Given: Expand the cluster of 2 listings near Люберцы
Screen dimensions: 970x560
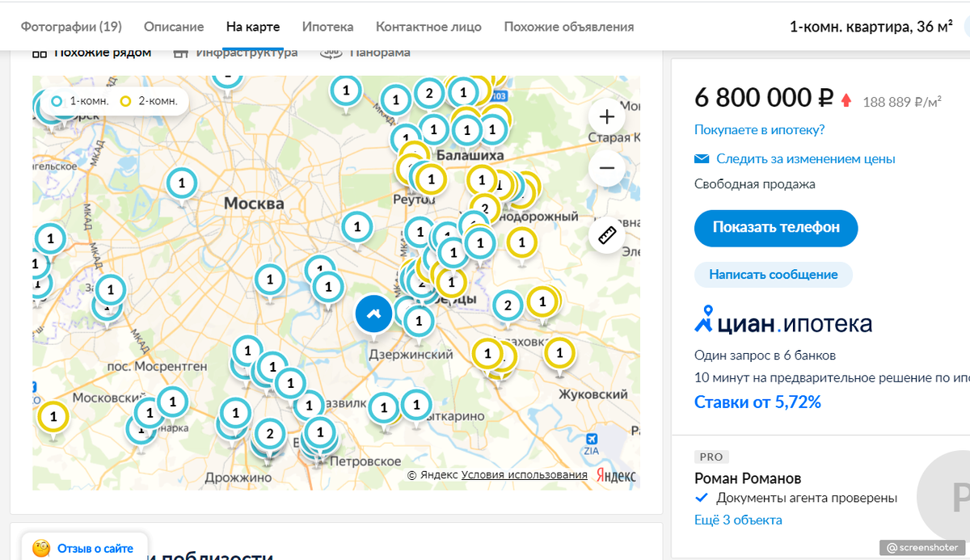Looking at the screenshot, I should coord(507,306).
